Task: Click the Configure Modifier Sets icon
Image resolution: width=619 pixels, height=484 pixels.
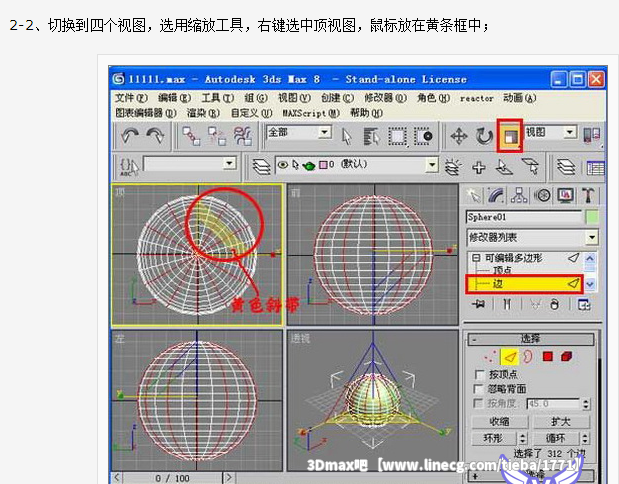Action: pyautogui.click(x=583, y=304)
